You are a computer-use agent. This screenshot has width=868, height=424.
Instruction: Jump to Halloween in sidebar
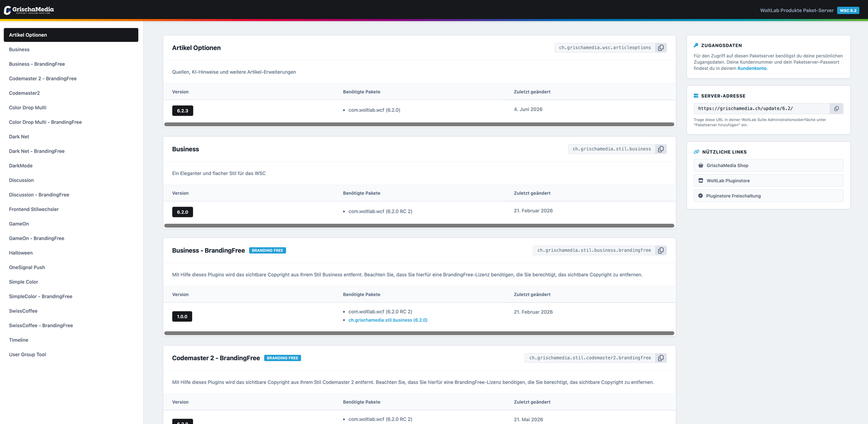pyautogui.click(x=71, y=253)
